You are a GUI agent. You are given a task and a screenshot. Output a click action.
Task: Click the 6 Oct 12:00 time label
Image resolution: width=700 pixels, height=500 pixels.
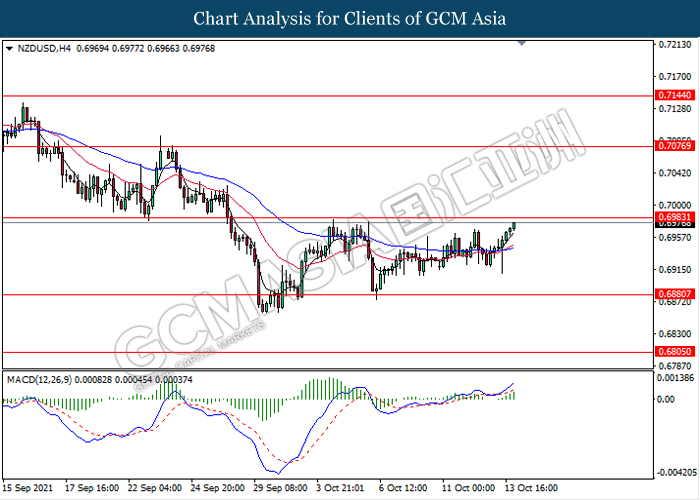coord(403,488)
